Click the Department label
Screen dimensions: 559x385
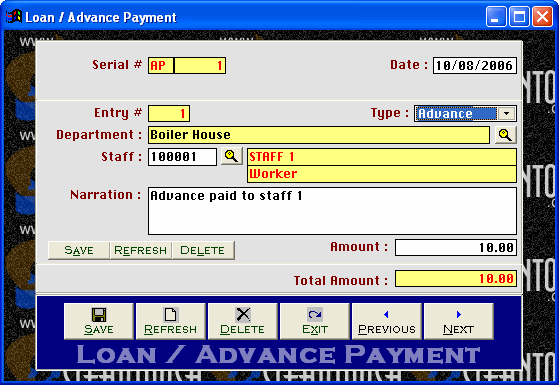point(99,135)
